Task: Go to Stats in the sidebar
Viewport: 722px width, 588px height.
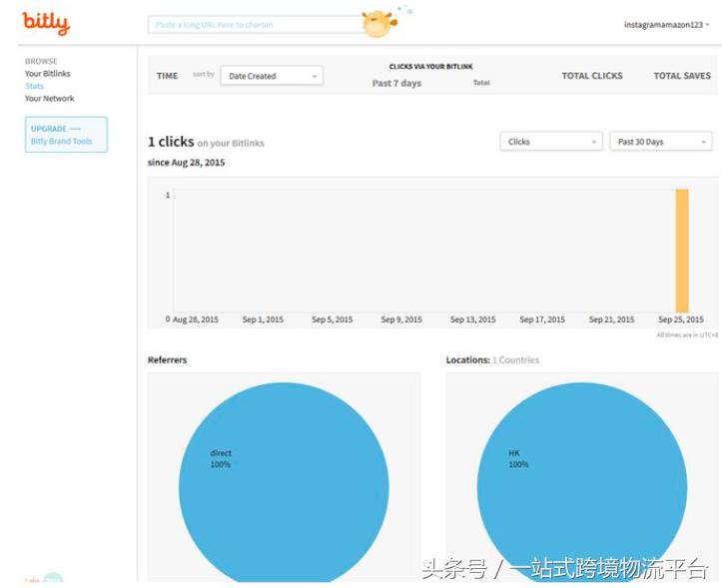Action: click(34, 86)
